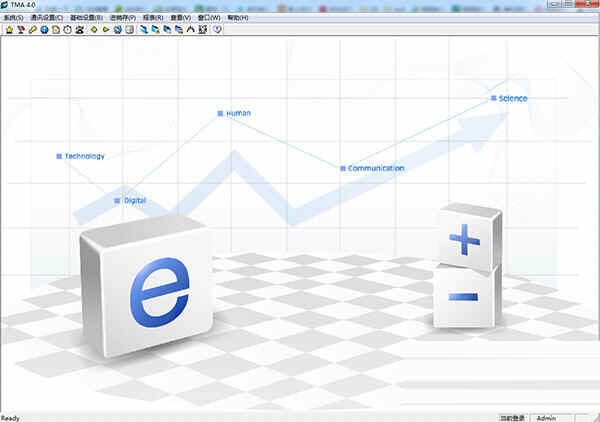Open the 帮助(H) menu
The height and width of the screenshot is (422, 600).
tap(238, 18)
